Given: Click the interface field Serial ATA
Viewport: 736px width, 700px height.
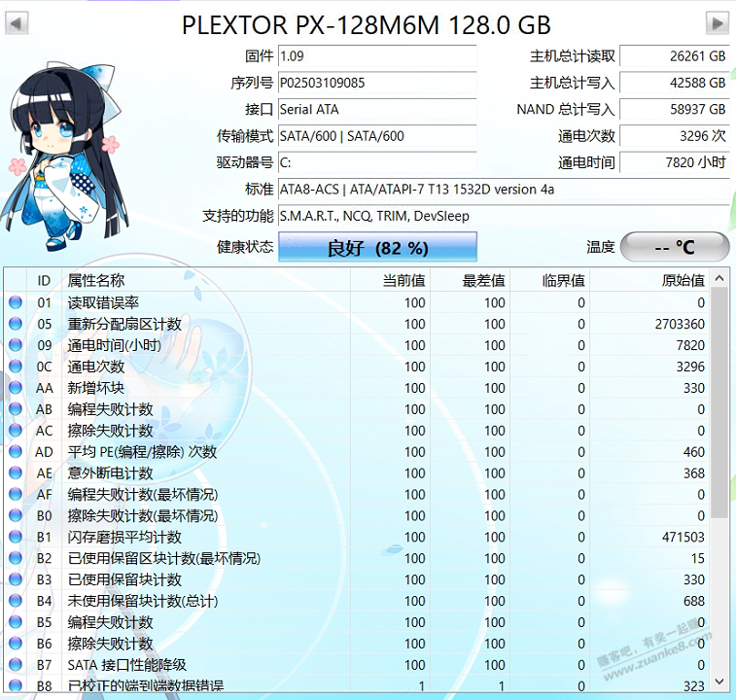Looking at the screenshot, I should [377, 110].
